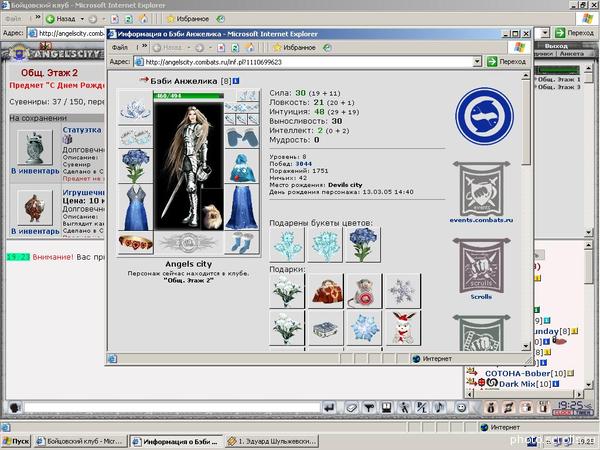Open the Scrolls link
The width and height of the screenshot is (600, 450).
pos(481,297)
